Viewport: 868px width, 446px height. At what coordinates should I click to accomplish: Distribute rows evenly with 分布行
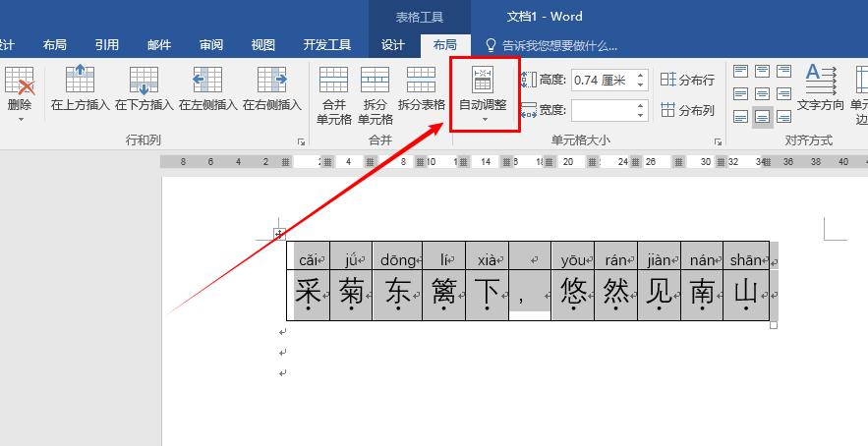tap(687, 80)
